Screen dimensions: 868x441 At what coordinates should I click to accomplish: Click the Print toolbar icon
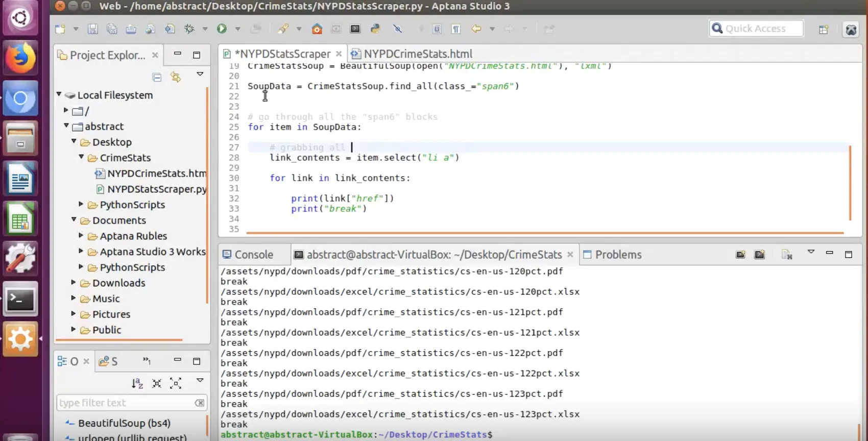coord(131,29)
